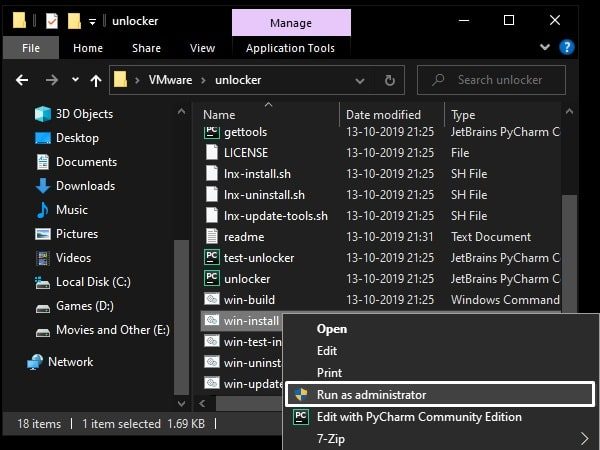Switch to the Home ribbon tab
The width and height of the screenshot is (600, 450).
click(88, 48)
